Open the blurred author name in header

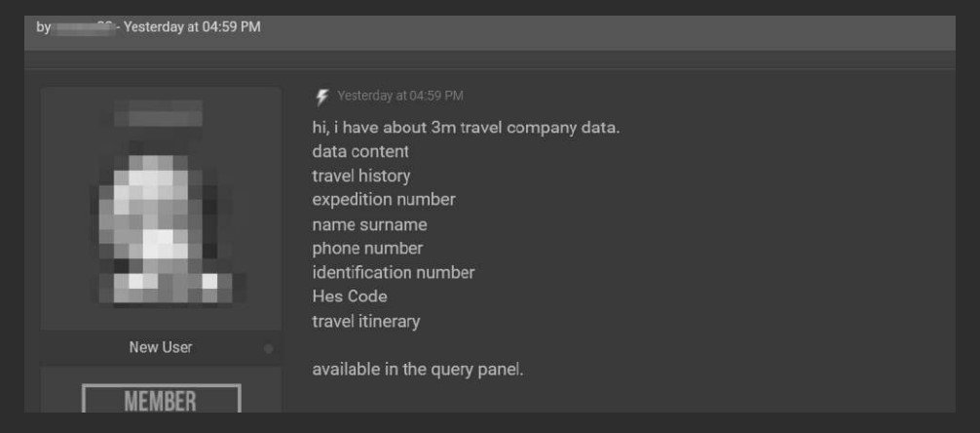click(84, 27)
